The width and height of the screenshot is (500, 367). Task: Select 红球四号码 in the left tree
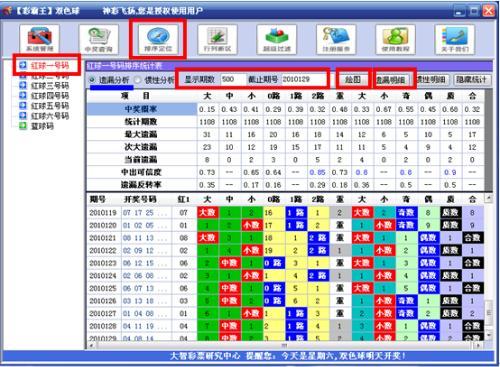tap(49, 96)
